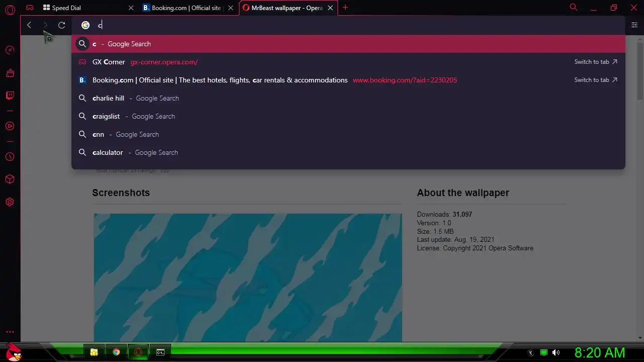Close the MrBeast wallpaper tab
Screen dimensions: 644x362
[331, 8]
